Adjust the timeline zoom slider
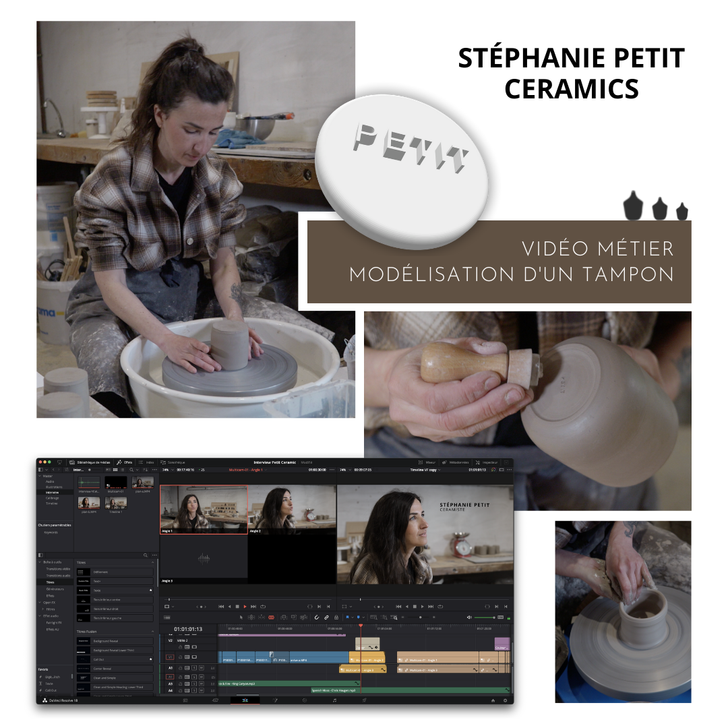The image size is (728, 728). click(x=420, y=617)
